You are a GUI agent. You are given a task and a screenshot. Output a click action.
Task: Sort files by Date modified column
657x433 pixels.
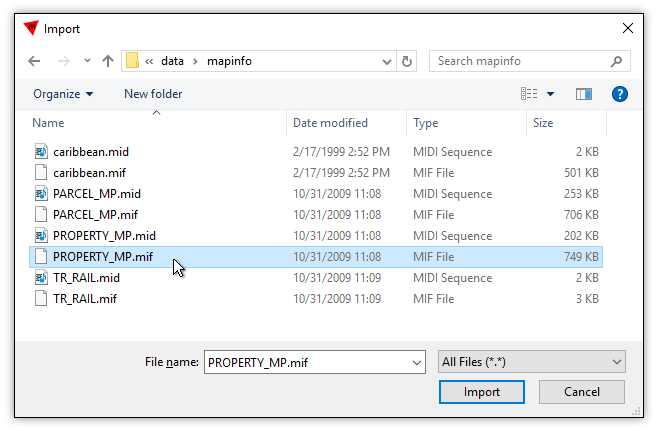pyautogui.click(x=330, y=123)
